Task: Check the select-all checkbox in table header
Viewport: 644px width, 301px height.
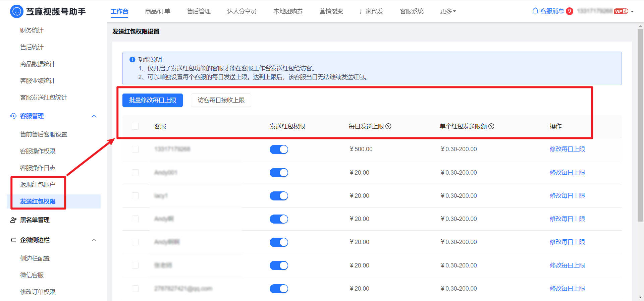Action: 135,126
